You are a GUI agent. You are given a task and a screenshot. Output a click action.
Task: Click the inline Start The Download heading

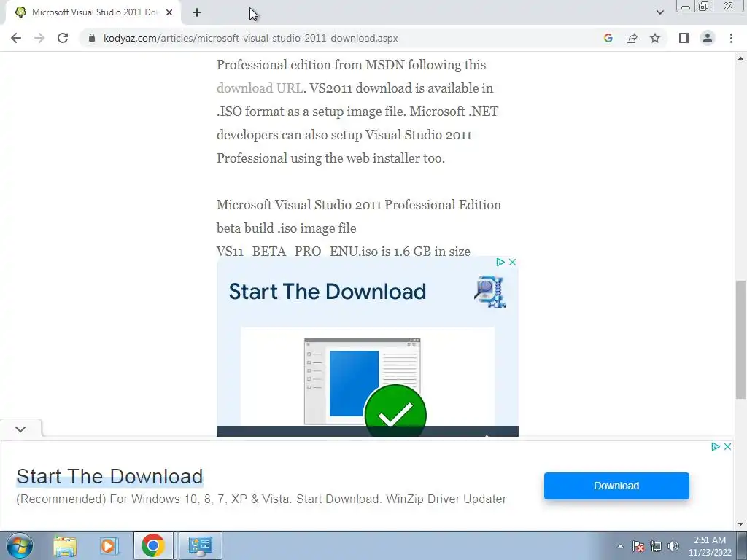click(328, 292)
